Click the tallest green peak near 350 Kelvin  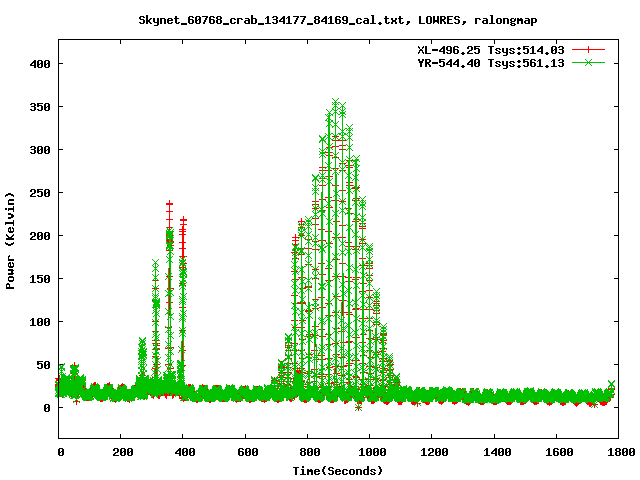(x=336, y=102)
